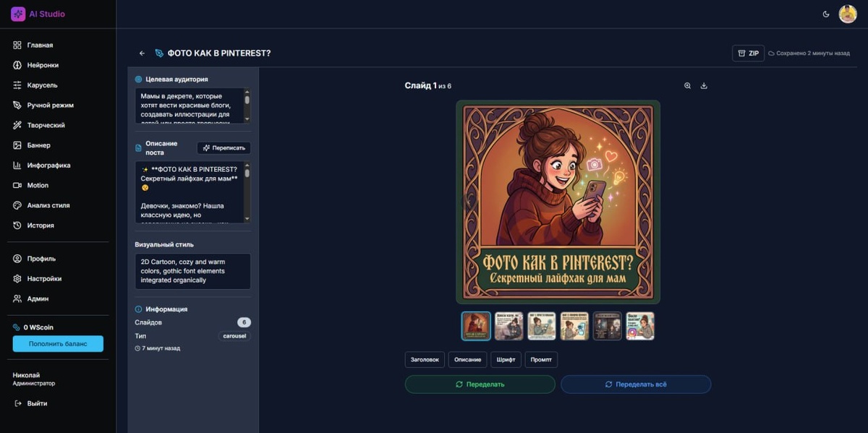The height and width of the screenshot is (433, 868).
Task: Select the first slide thumbnail
Action: (x=476, y=326)
